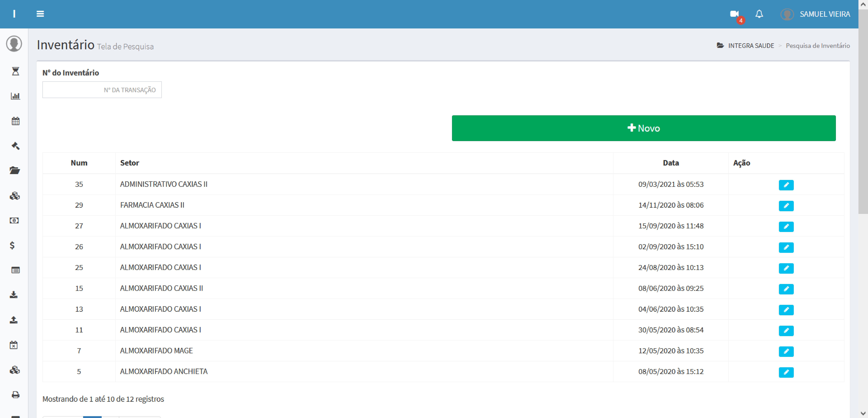Open the hourglass sidebar icon
Viewport: 868px width, 418px height.
[16, 71]
